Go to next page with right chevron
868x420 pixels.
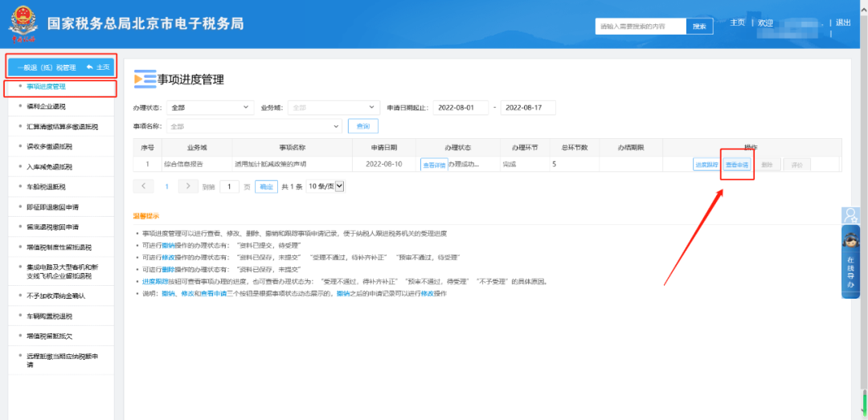[188, 186]
